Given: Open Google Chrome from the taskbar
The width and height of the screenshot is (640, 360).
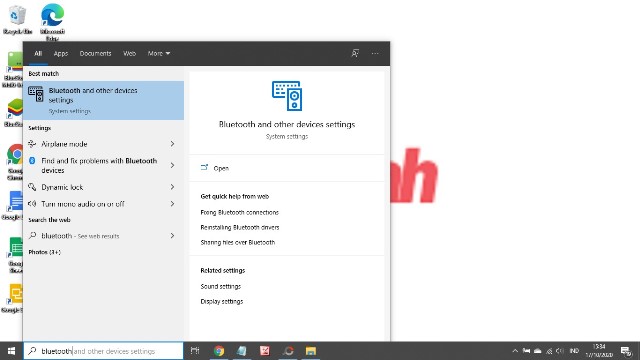Looking at the screenshot, I should pyautogui.click(x=219, y=351).
